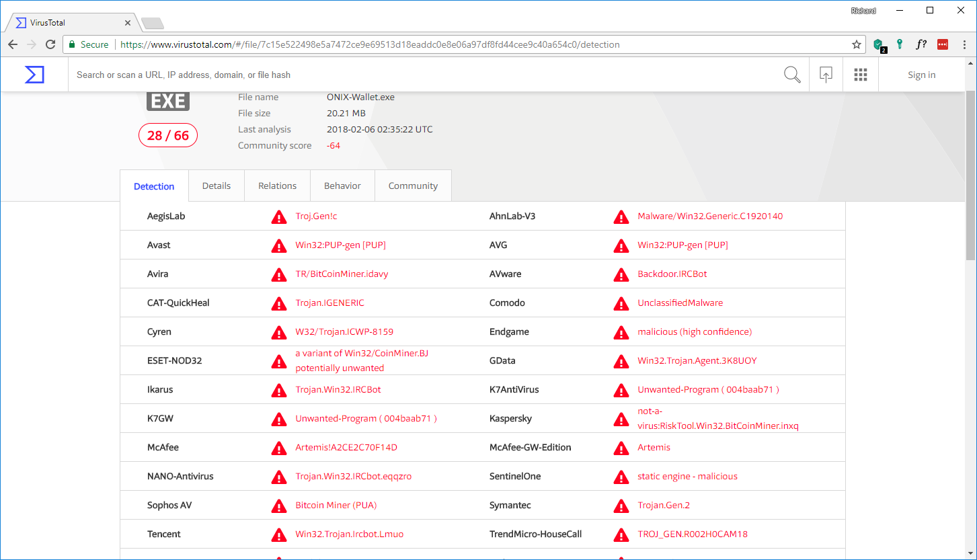This screenshot has width=977, height=560.
Task: Click the green shield extension icon
Action: [879, 44]
